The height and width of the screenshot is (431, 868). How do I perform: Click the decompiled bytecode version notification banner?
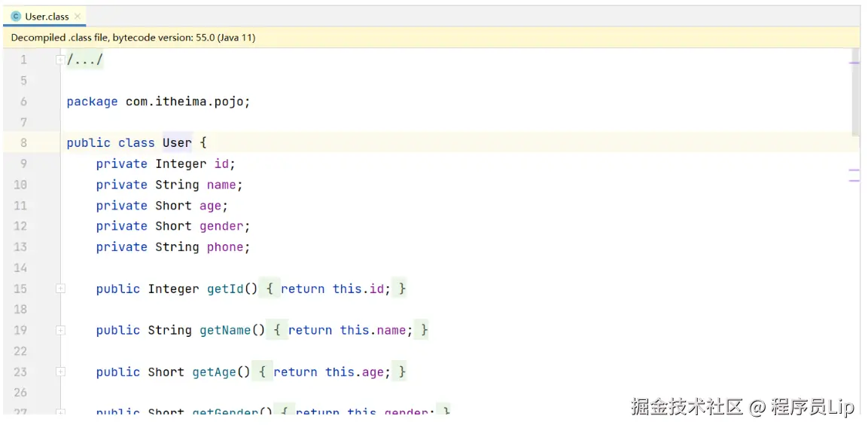[432, 38]
